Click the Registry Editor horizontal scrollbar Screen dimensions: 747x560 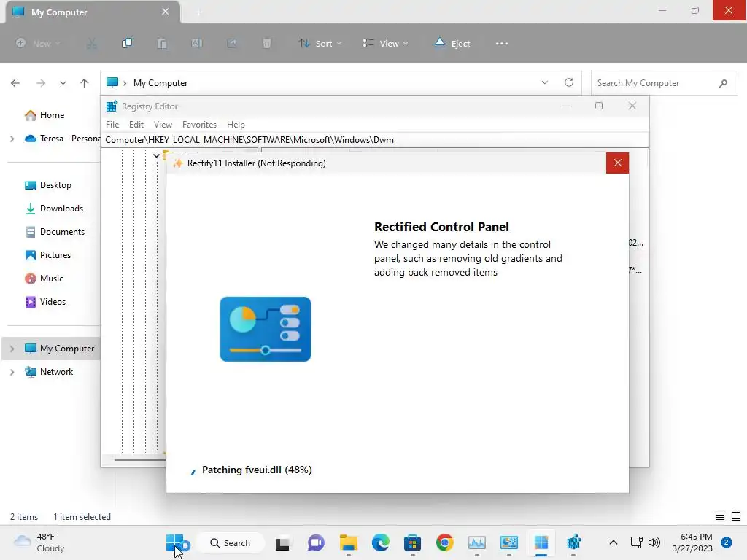tap(140, 460)
